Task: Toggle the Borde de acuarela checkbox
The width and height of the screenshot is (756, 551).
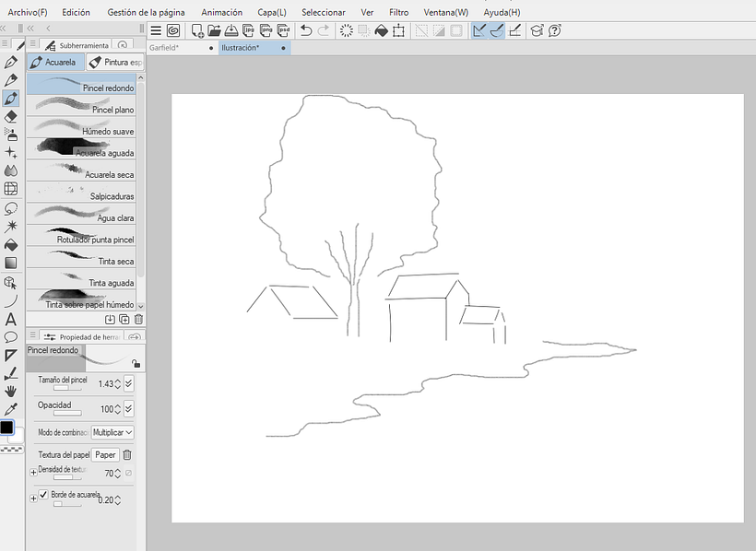Action: point(43,494)
